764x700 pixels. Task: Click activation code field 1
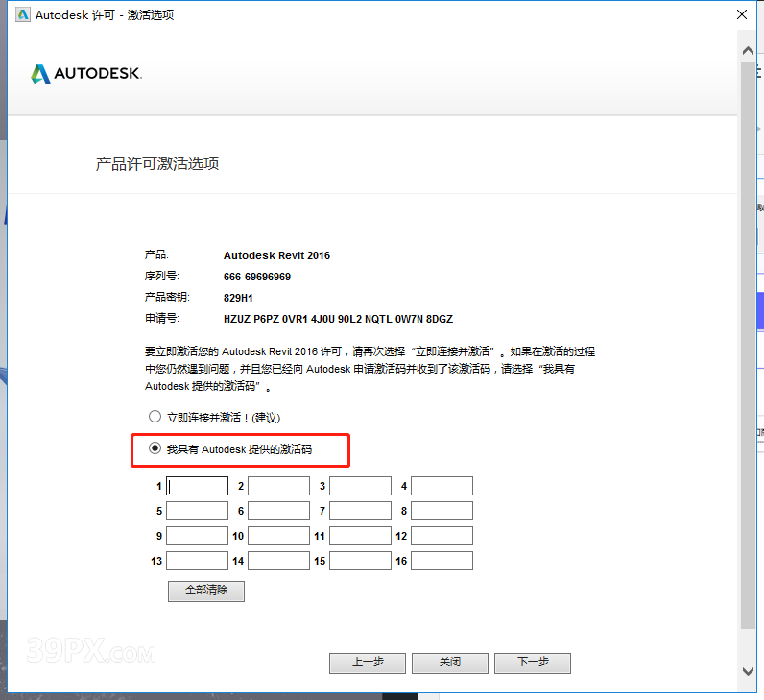[x=198, y=486]
